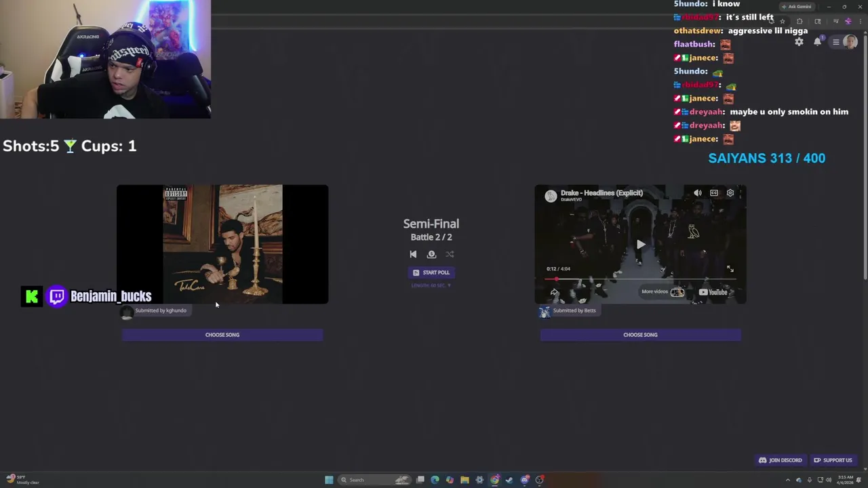
Task: Open the site settings gear
Action: tap(799, 41)
